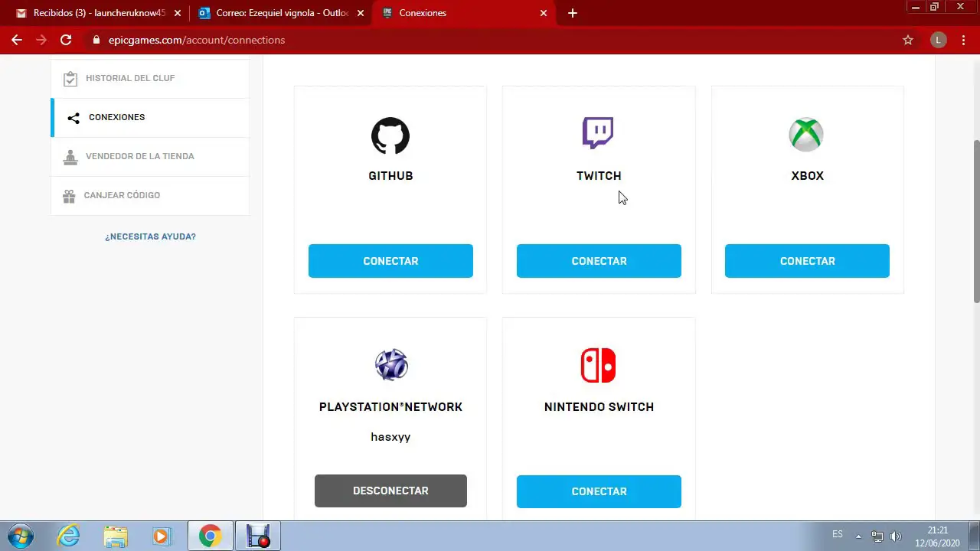The image size is (980, 551).
Task: Click the forward navigation arrow
Action: click(41, 40)
